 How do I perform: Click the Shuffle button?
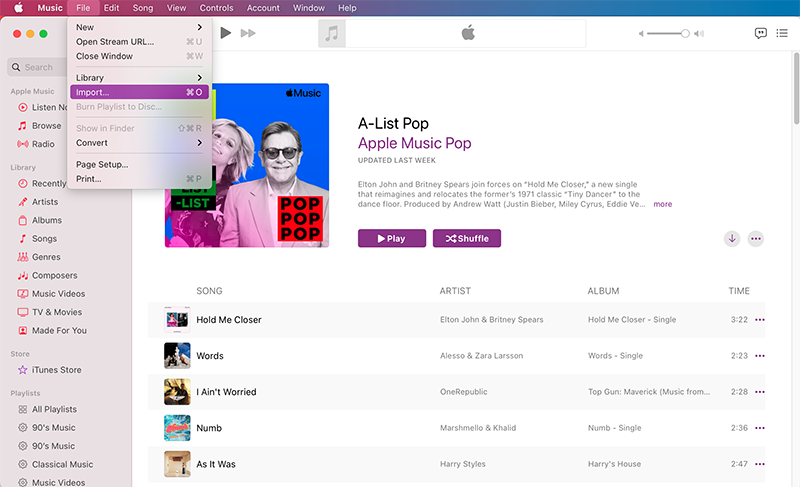tap(466, 238)
